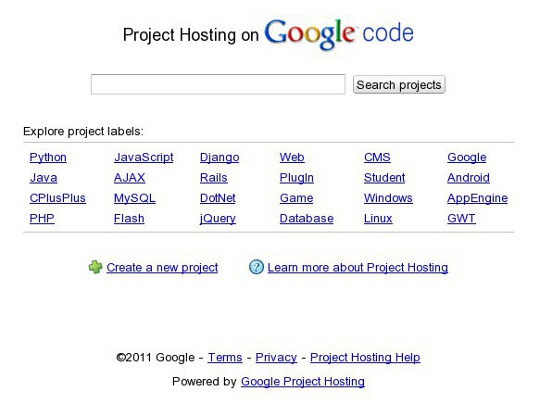The image size is (540, 404).
Task: Open the Terms link in footer
Action: point(225,358)
